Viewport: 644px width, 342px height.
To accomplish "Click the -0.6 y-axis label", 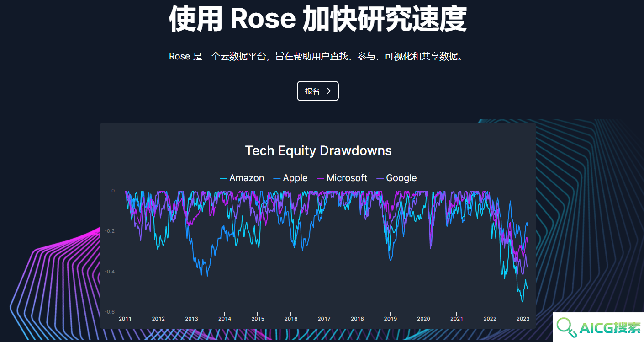I will (x=110, y=312).
